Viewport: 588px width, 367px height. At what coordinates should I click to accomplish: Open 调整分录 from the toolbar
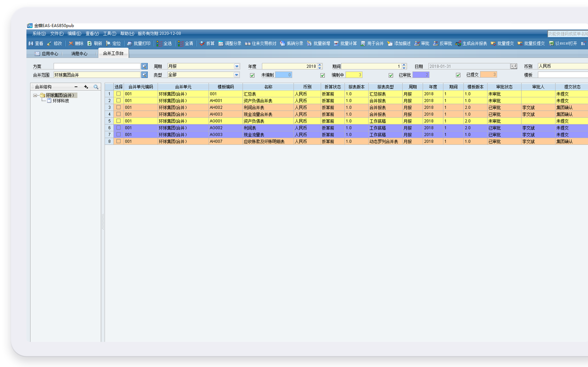(x=230, y=44)
